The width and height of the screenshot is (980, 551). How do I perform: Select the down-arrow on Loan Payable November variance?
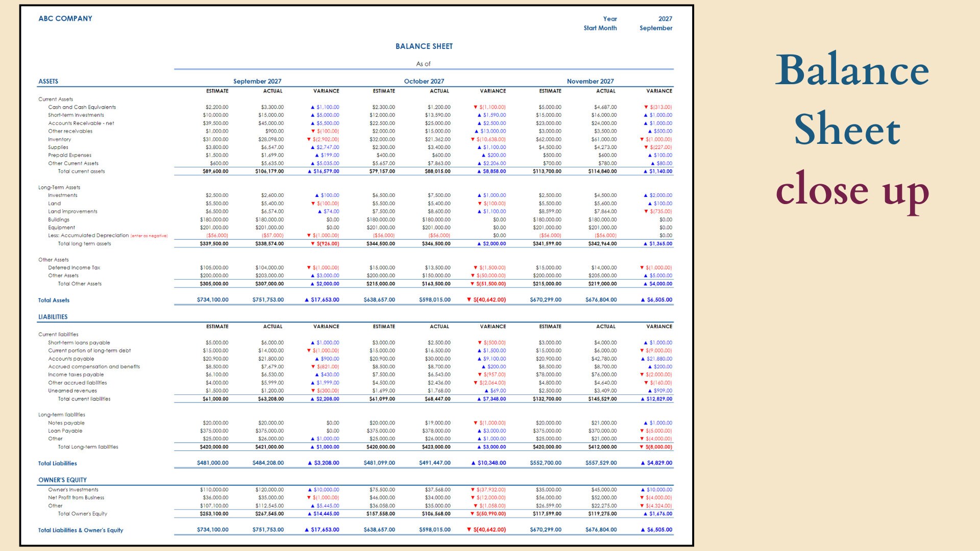pyautogui.click(x=643, y=431)
